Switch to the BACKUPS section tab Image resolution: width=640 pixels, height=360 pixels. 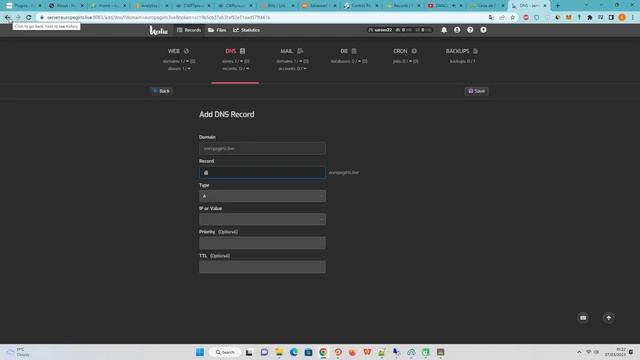(462, 56)
